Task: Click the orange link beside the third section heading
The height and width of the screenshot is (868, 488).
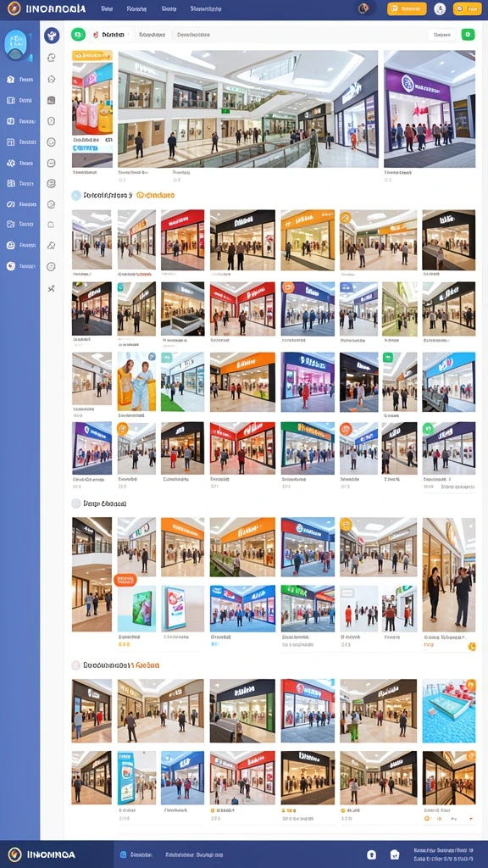Action: 147,665
